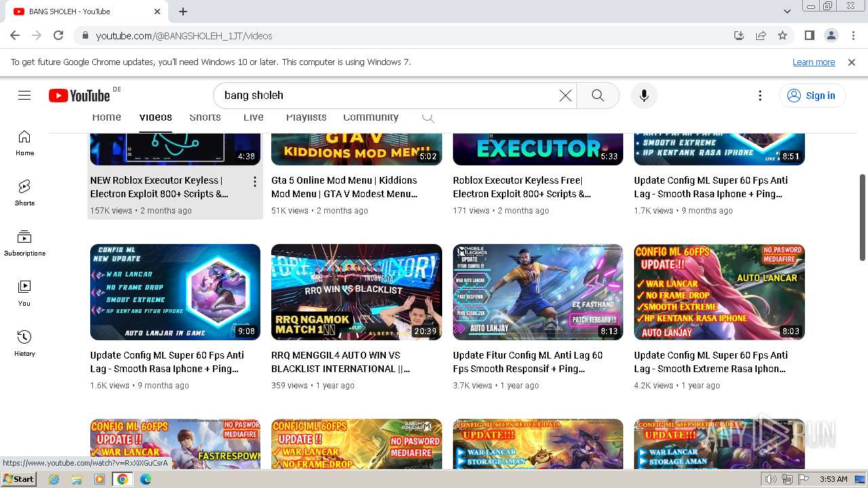Start voice search with the microphone icon
Image resolution: width=868 pixels, height=488 pixels.
click(x=644, y=96)
